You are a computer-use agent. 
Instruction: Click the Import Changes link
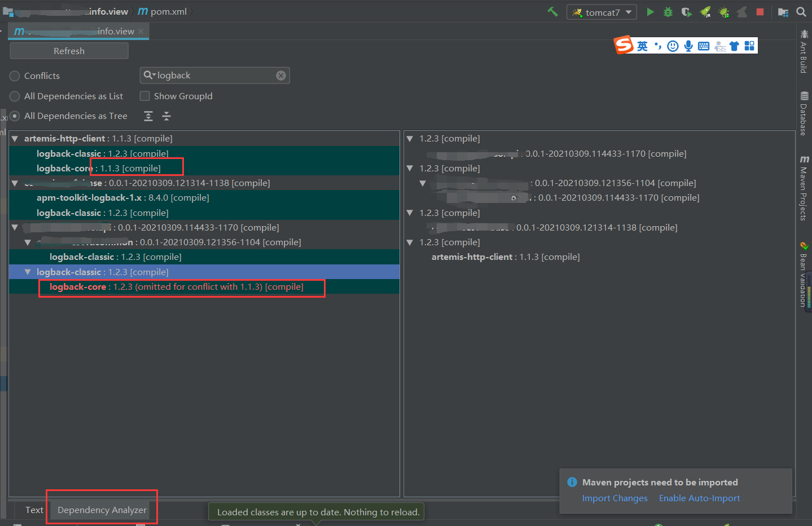pos(615,498)
